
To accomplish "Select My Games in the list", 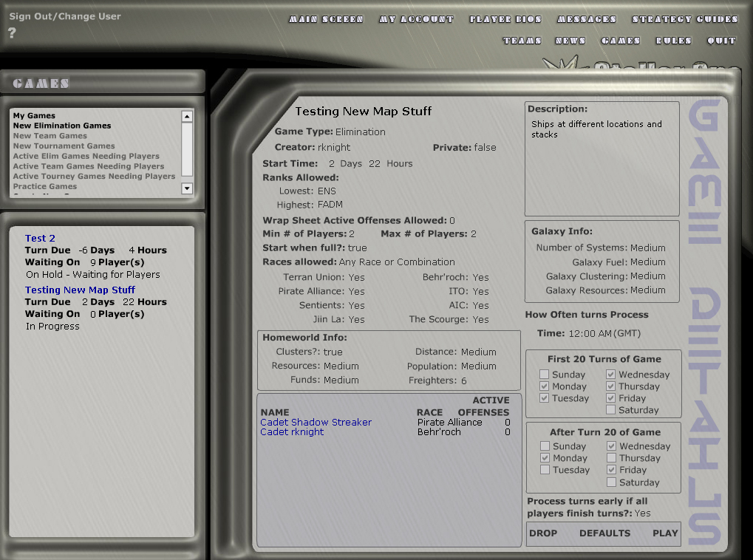I will coord(34,116).
